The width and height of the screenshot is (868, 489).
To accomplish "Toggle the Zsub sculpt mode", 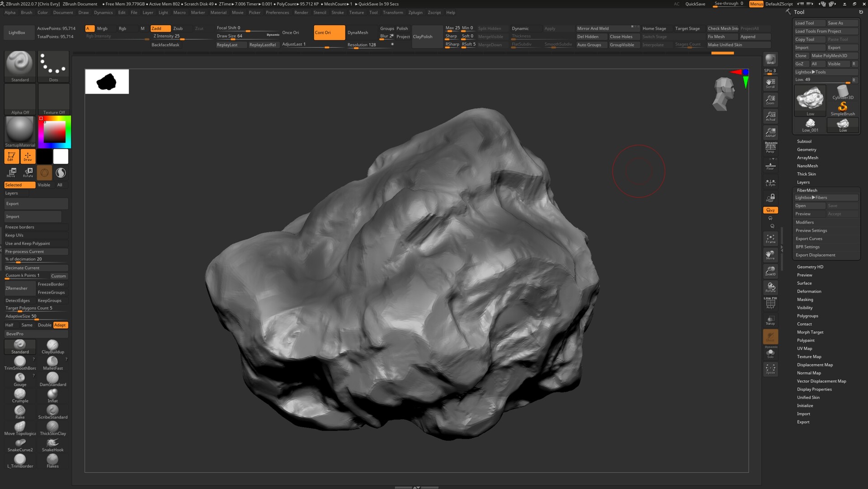I will [178, 28].
